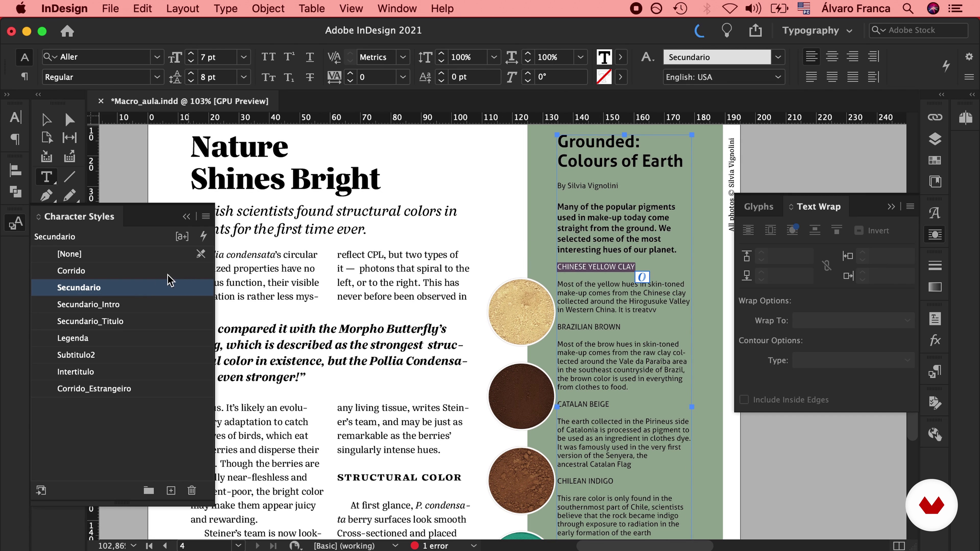Open macOS Spotlight search icon

908,8
